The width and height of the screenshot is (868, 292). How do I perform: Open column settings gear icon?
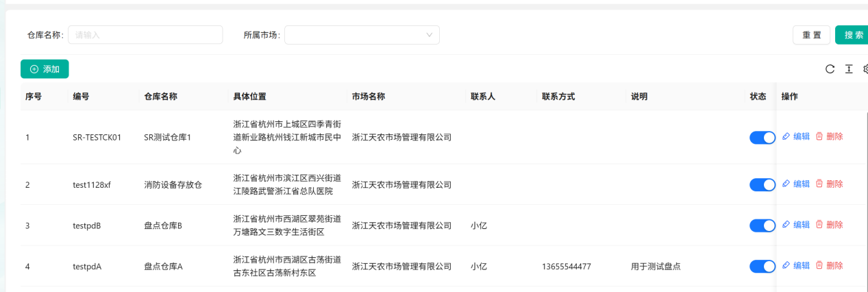pyautogui.click(x=865, y=69)
